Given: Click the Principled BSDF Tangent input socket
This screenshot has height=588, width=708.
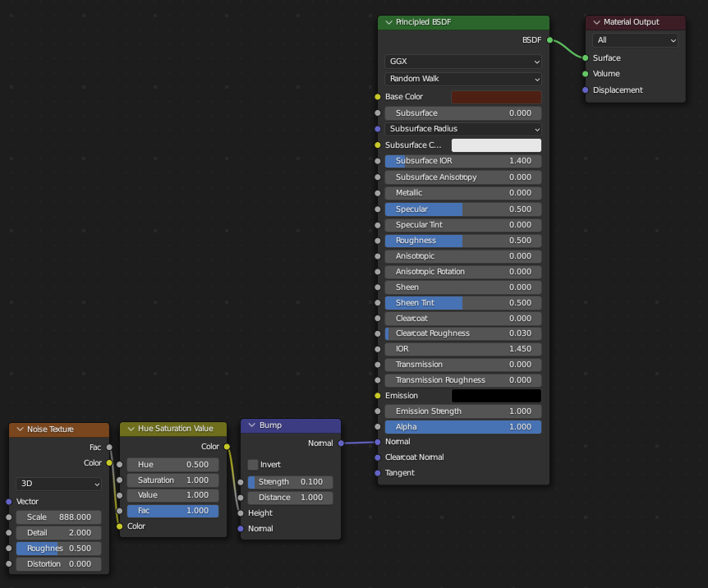Looking at the screenshot, I should point(378,473).
